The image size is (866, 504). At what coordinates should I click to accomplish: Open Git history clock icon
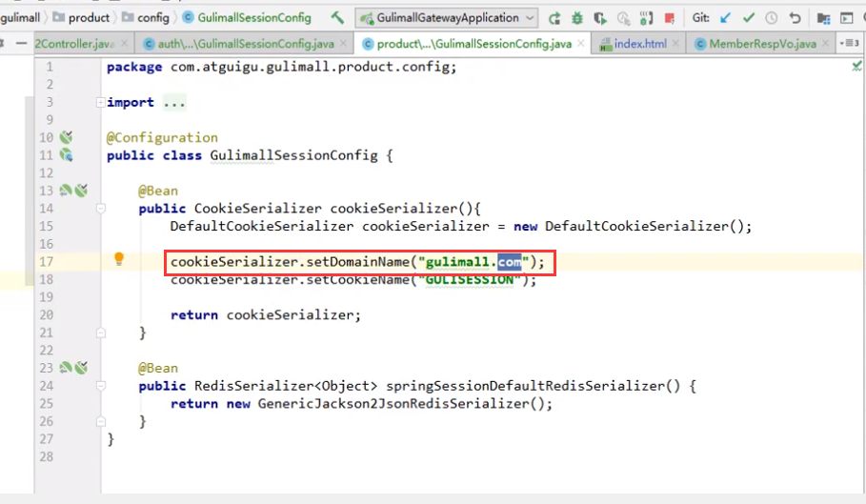click(771, 17)
